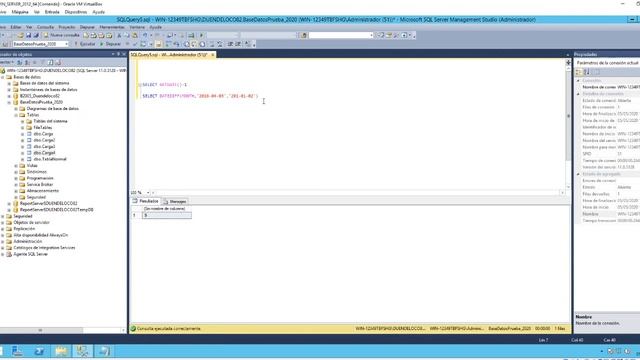
Task: Expand the dbo.Carga table node
Action: pyautogui.click(x=23, y=134)
